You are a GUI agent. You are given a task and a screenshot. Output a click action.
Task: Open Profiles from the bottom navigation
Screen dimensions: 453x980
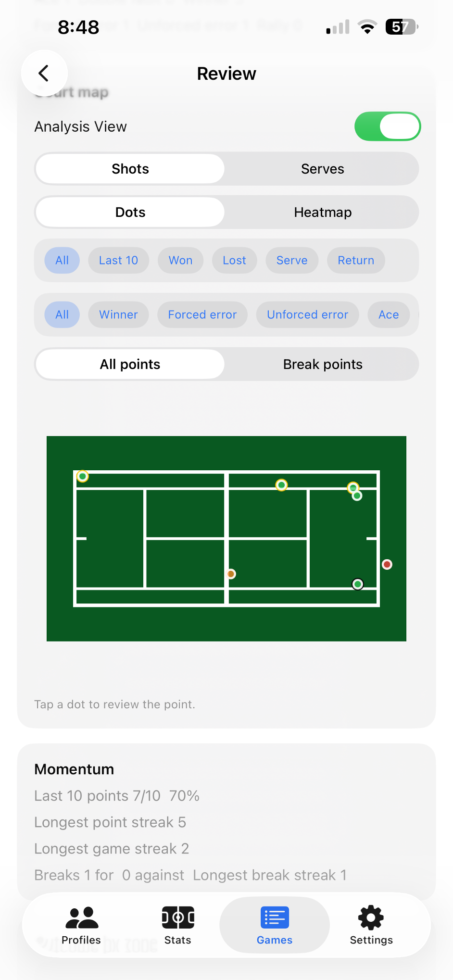coord(82,925)
